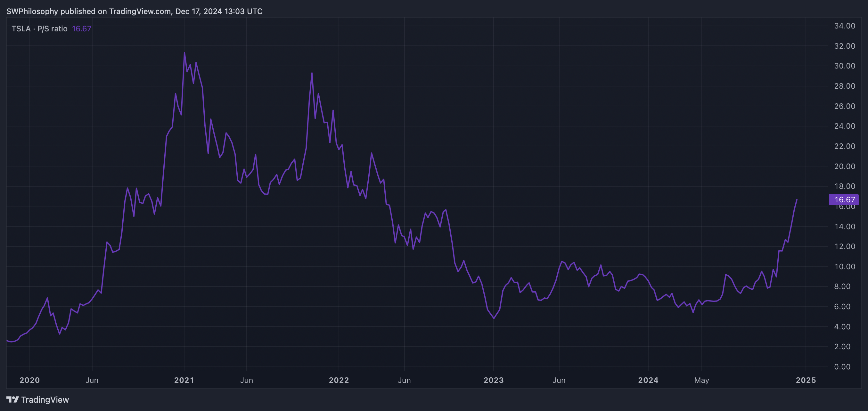Click the 2023 label on the time axis
This screenshot has height=411, width=868.
pyautogui.click(x=493, y=380)
